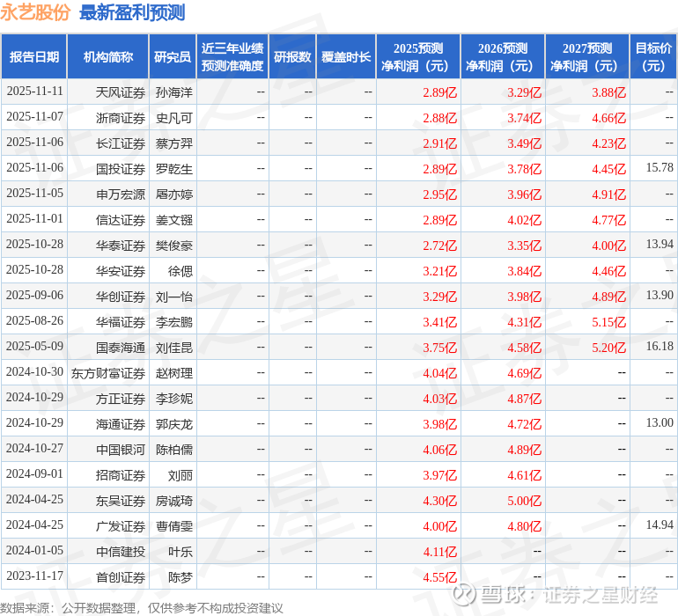This screenshot has height=616, width=678.
Task: Click 2.72亿 in 华泰证券 row
Action: coord(439,246)
